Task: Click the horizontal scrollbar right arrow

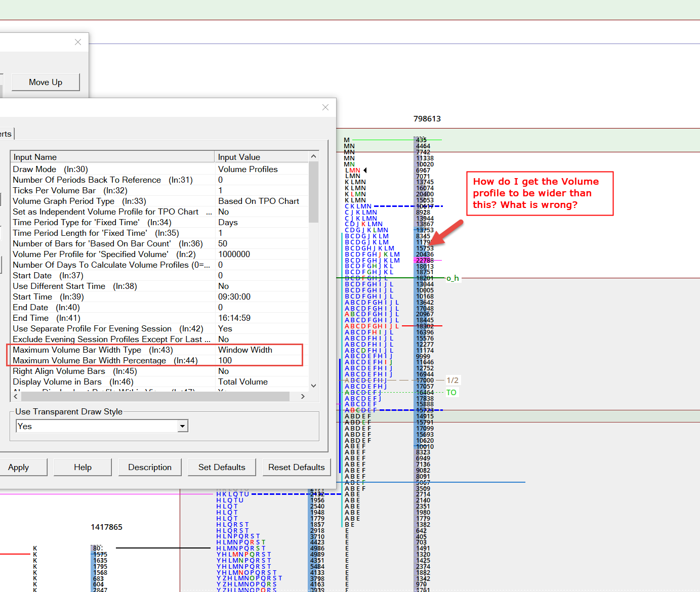Action: 303,397
